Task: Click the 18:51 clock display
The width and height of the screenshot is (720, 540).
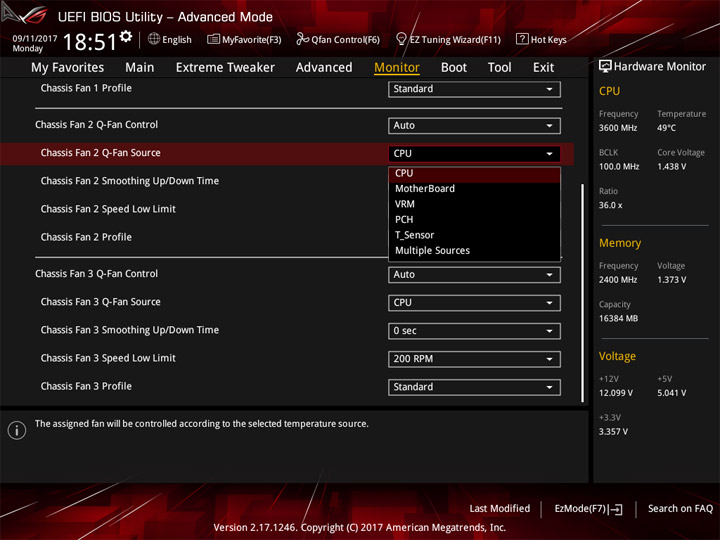Action: pos(90,42)
